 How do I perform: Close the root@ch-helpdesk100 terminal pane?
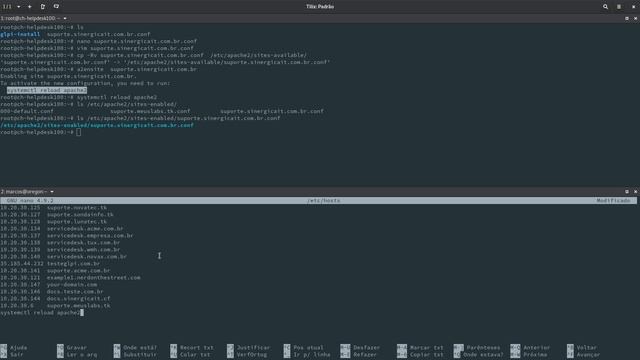pyautogui.click(x=636, y=18)
